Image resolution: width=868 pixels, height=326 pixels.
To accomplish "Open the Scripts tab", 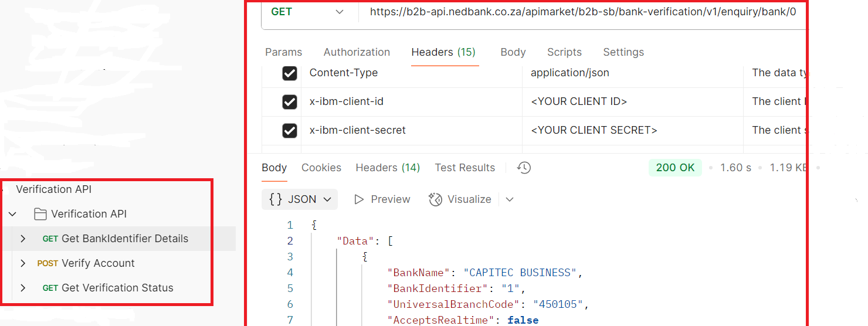I will (x=564, y=52).
